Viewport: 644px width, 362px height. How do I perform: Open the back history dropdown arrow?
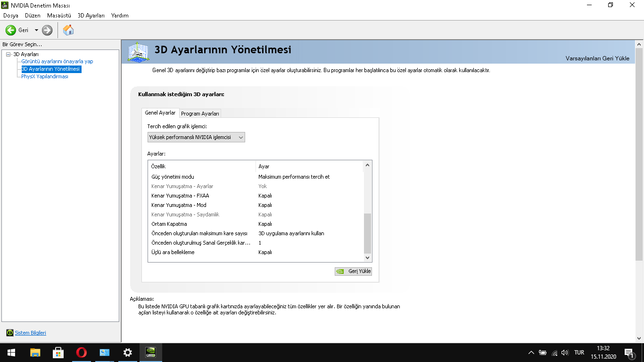(36, 30)
